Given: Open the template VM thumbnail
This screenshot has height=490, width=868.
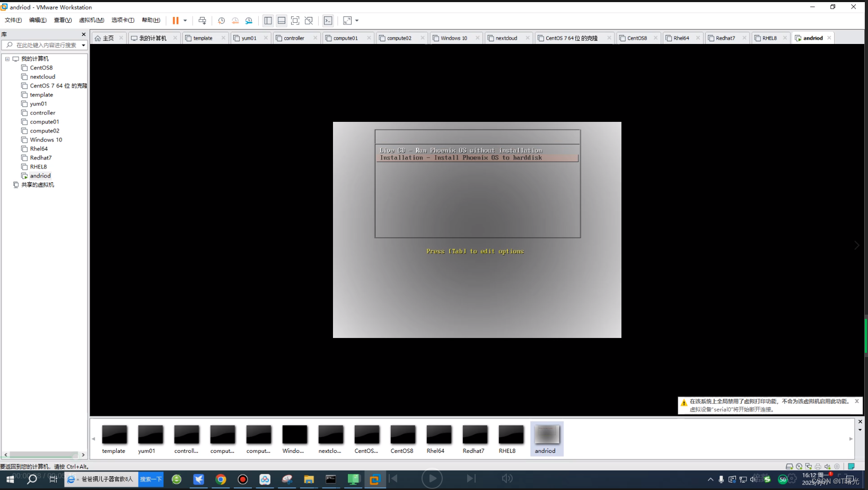Looking at the screenshot, I should (114, 439).
